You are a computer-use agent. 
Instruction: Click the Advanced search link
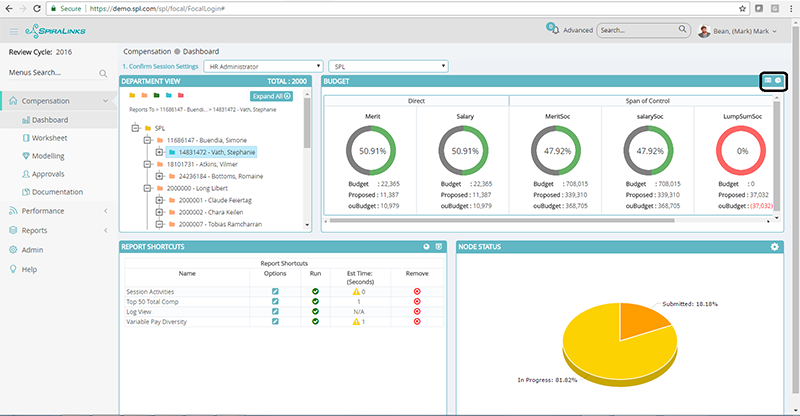click(x=578, y=31)
